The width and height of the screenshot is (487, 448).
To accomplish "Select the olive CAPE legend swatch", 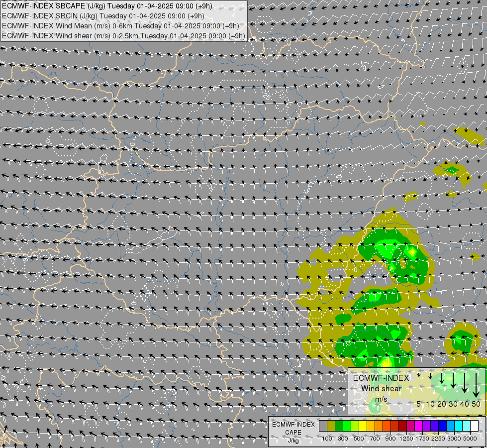I will [x=331, y=426].
